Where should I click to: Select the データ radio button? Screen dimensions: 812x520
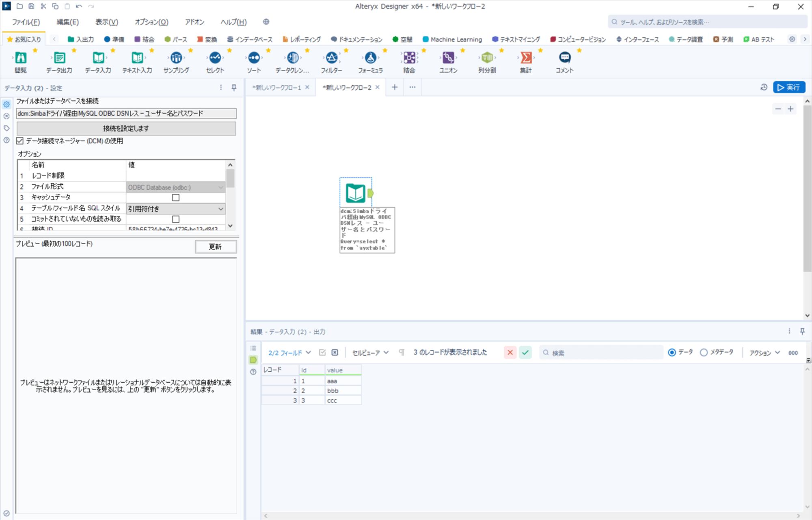(672, 353)
